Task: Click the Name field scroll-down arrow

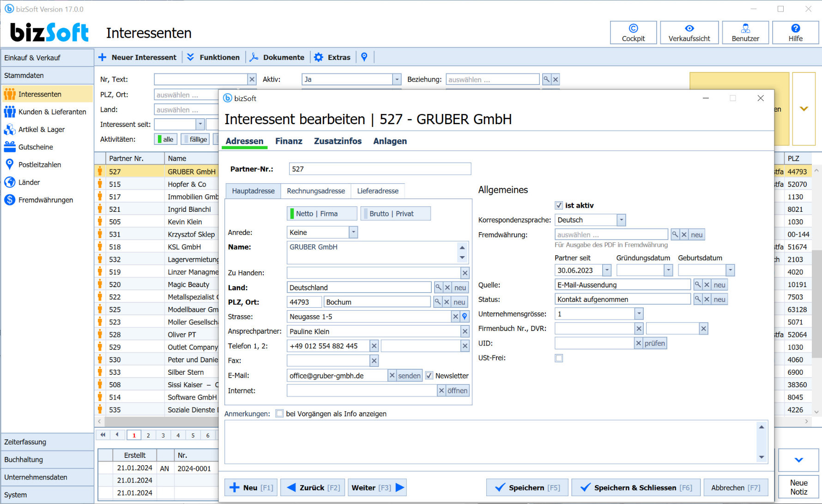Action: [462, 258]
